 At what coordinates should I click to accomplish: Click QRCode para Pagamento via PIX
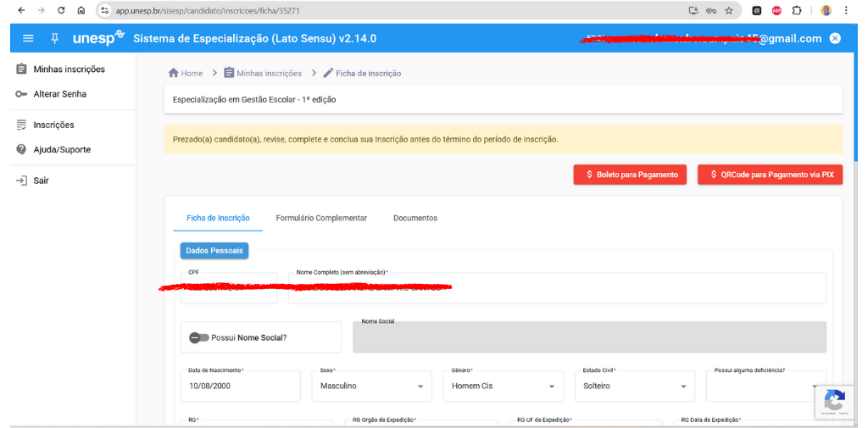pyautogui.click(x=770, y=175)
